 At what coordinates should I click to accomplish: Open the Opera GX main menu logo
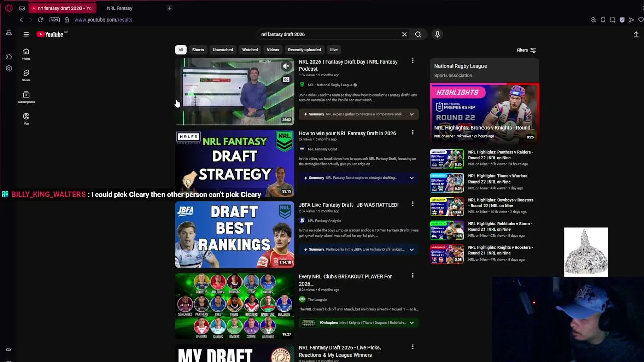tap(9, 8)
